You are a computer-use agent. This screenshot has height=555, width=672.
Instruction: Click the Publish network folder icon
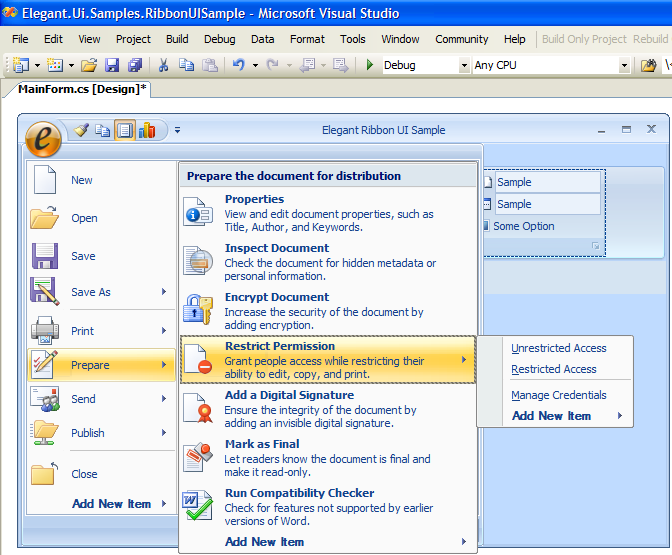[45, 432]
